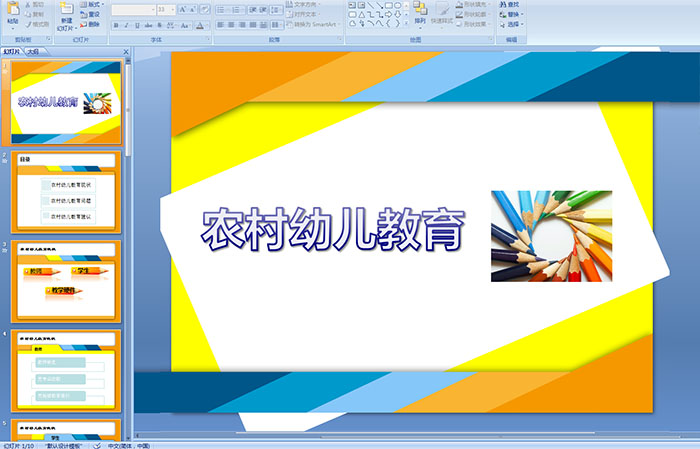This screenshot has height=449, width=700.
Task: Open the font size dropdown
Action: (173, 9)
